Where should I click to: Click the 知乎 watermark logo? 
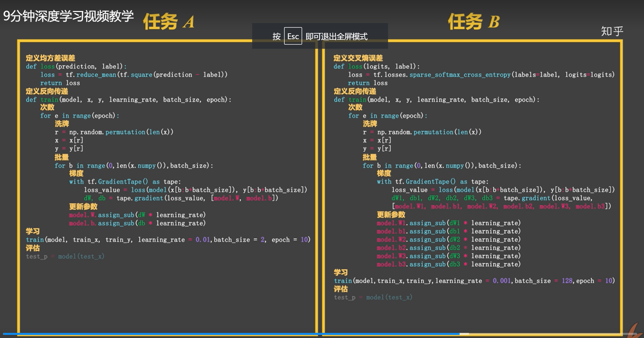point(612,31)
